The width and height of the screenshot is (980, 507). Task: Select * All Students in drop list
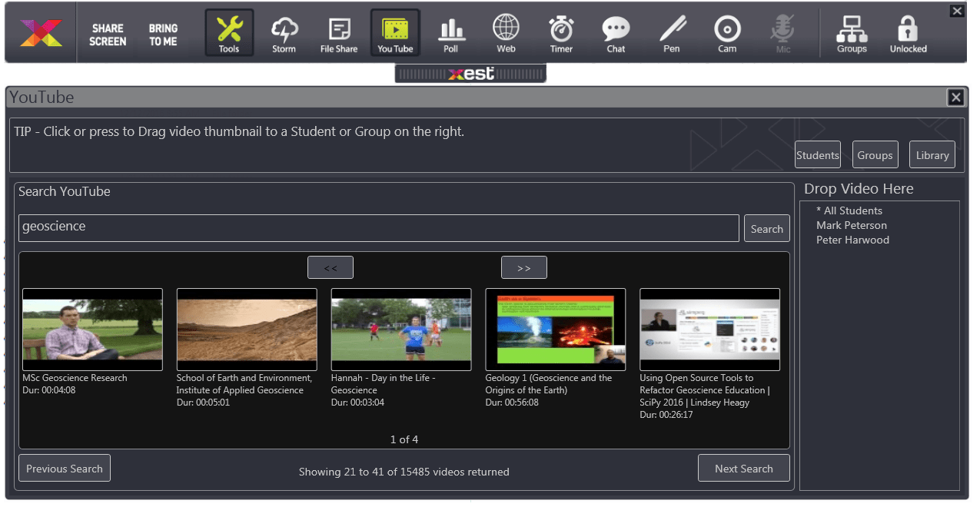pos(849,210)
